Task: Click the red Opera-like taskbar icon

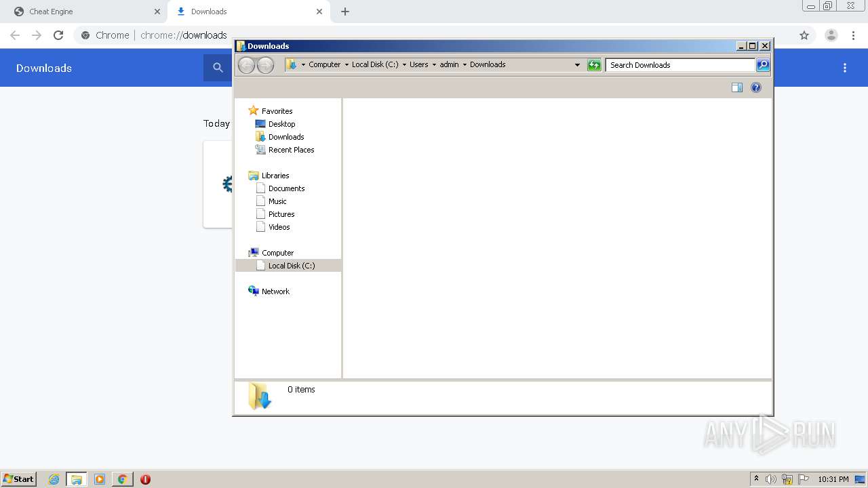Action: pos(145,479)
